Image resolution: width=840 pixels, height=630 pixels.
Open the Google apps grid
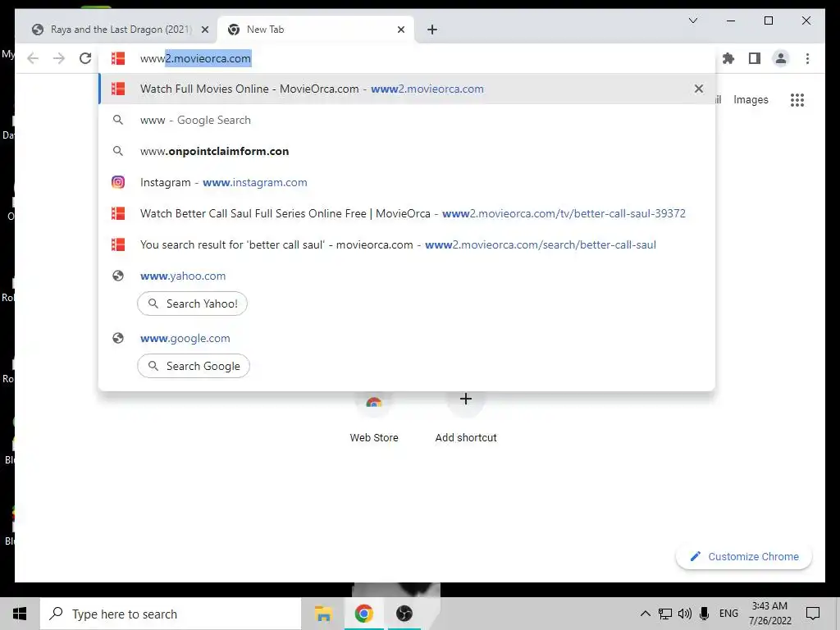point(797,99)
